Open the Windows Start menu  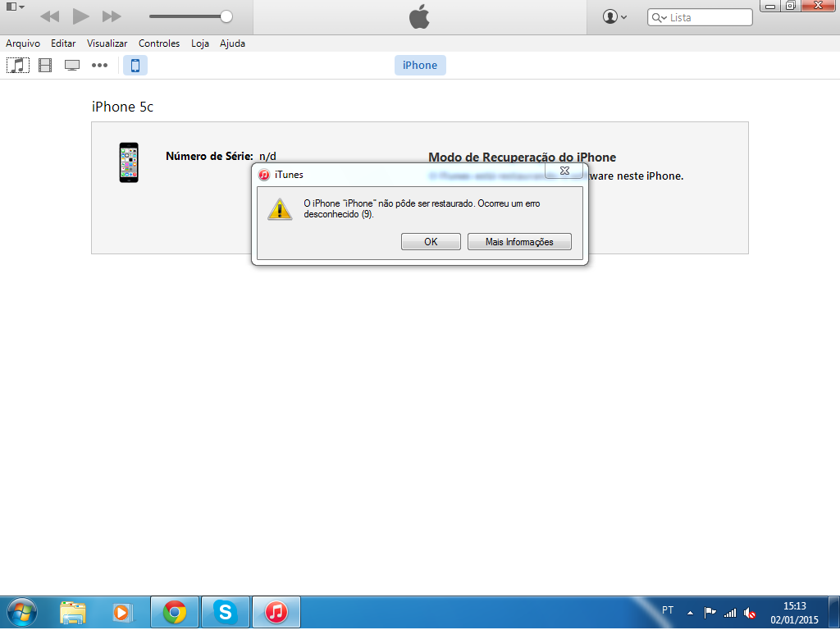click(21, 612)
